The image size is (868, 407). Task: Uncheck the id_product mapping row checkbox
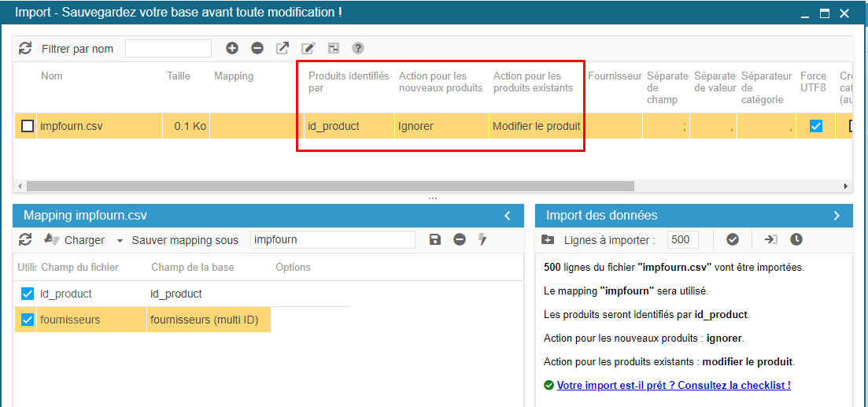pyautogui.click(x=28, y=294)
